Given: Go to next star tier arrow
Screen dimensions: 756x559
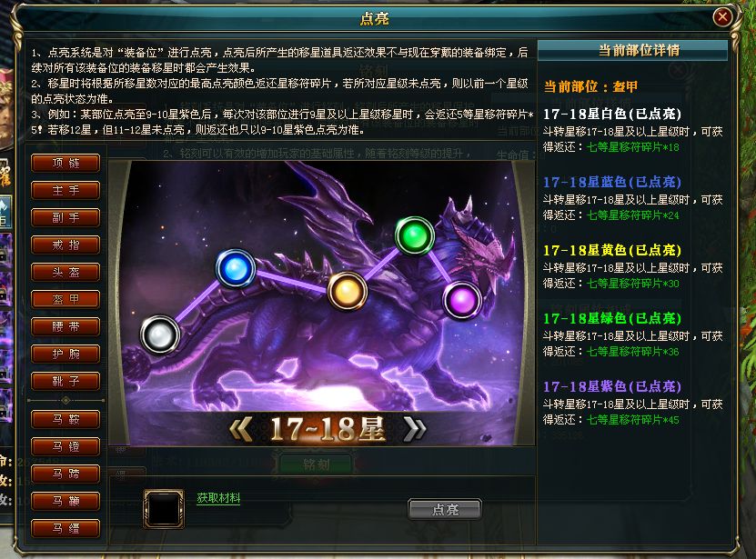Looking at the screenshot, I should tap(415, 429).
